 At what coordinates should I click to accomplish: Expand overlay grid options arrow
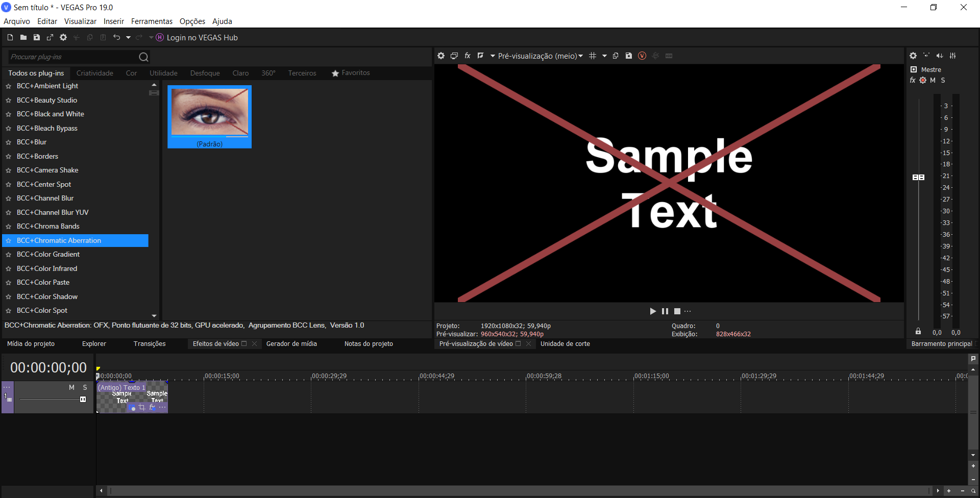[x=604, y=56]
